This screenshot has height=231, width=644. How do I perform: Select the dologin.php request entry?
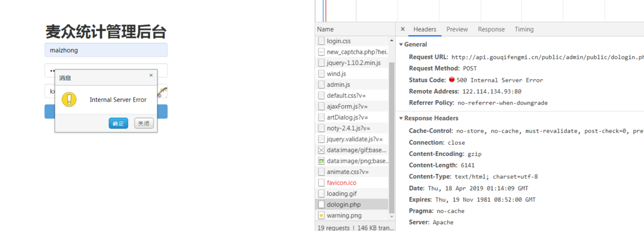click(x=352, y=204)
